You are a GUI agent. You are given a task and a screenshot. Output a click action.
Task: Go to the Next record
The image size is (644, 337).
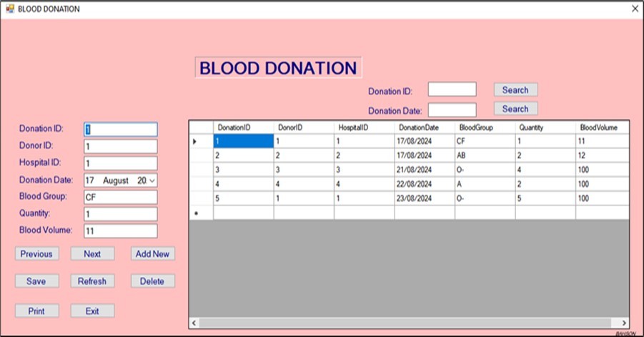pos(92,254)
